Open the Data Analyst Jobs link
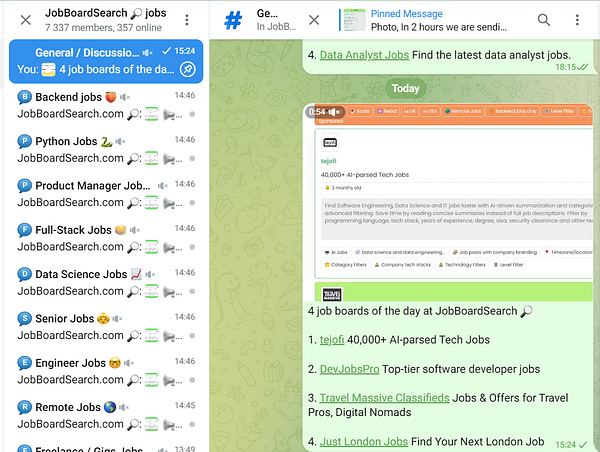Screen dimensions: 600x452 click(x=364, y=55)
